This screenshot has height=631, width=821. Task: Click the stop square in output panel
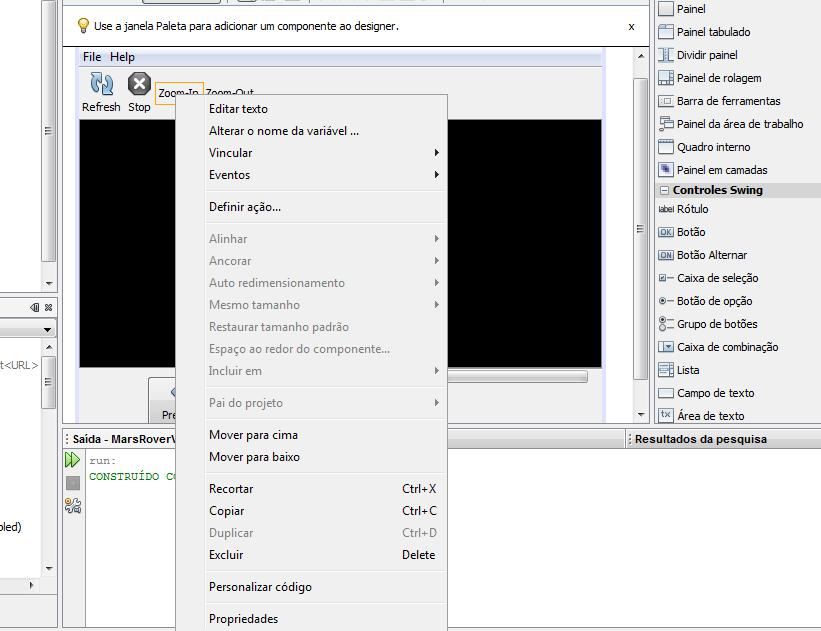[x=73, y=483]
